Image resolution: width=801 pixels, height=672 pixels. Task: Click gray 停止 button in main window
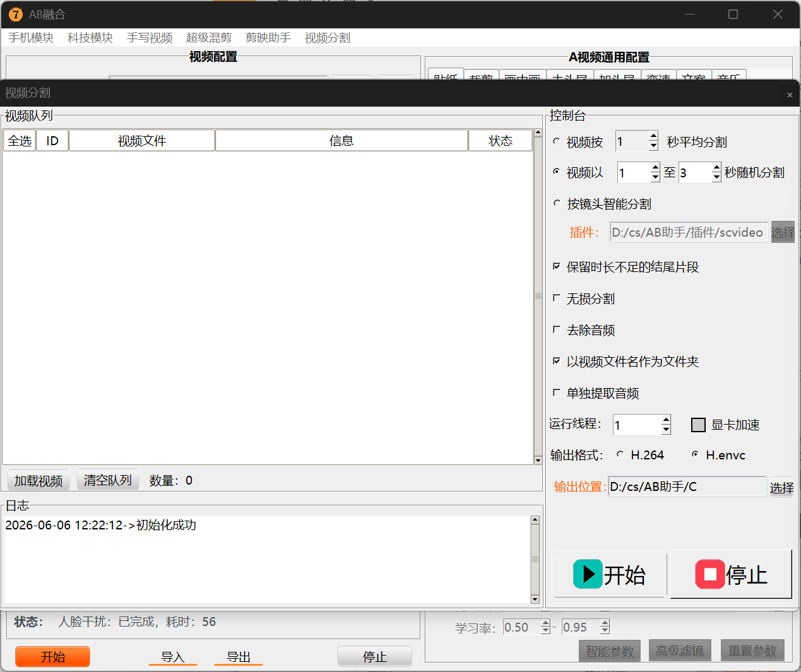click(375, 657)
